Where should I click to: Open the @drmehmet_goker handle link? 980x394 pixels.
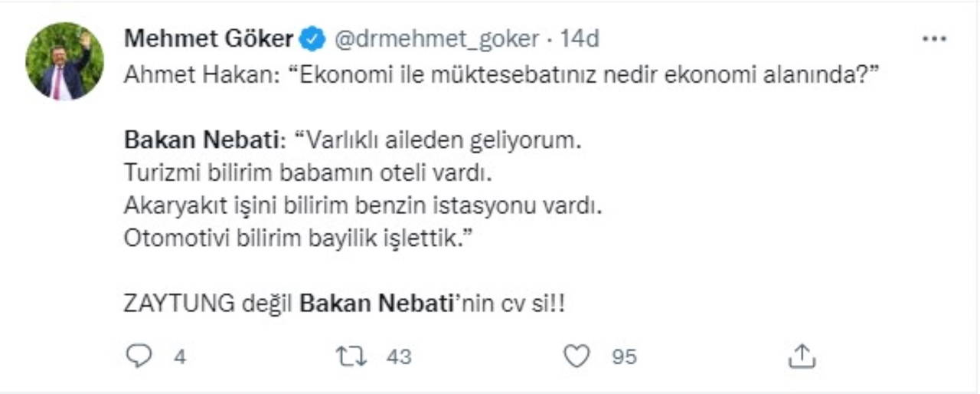pos(436,38)
